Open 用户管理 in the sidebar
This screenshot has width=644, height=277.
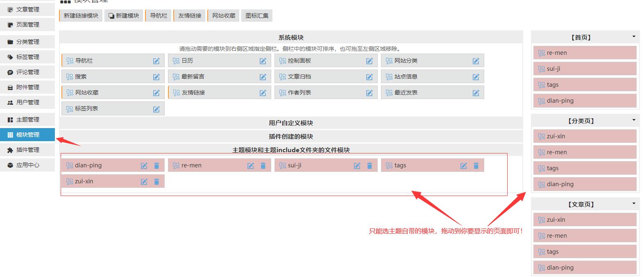pos(27,102)
